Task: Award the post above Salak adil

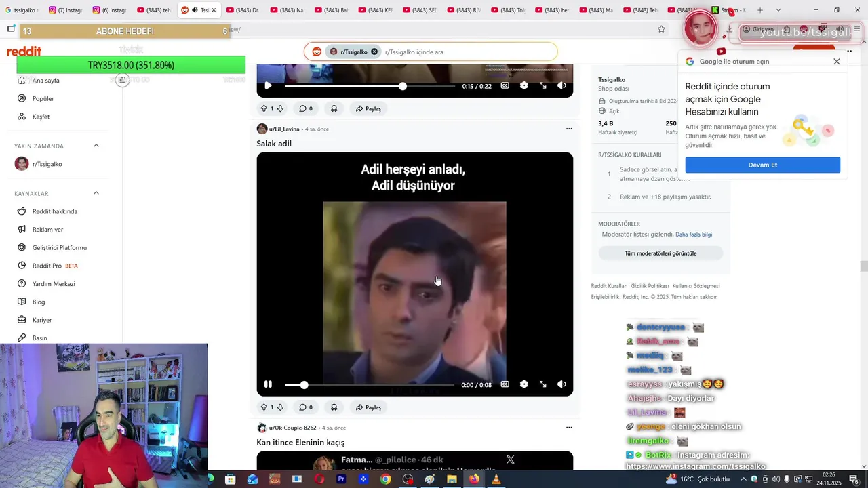Action: coord(334,108)
